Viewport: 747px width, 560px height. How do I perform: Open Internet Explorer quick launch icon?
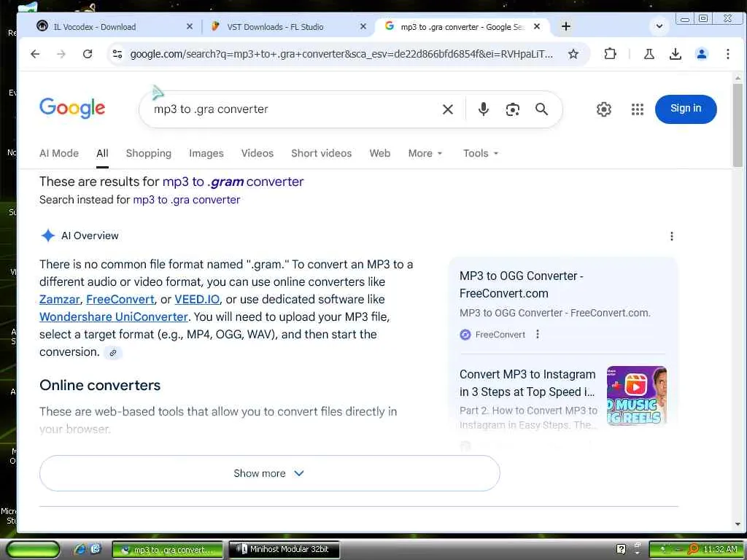80,550
